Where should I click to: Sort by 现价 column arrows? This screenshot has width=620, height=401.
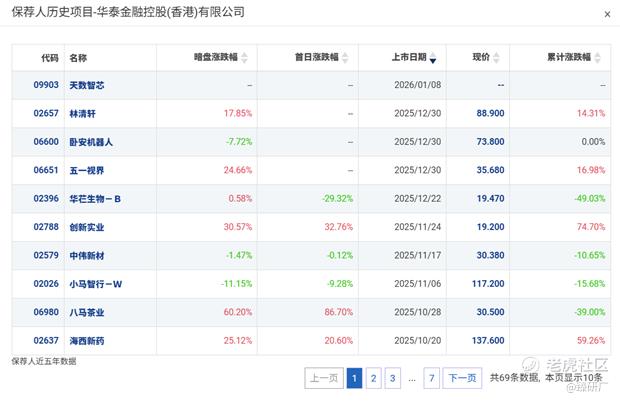(496, 58)
